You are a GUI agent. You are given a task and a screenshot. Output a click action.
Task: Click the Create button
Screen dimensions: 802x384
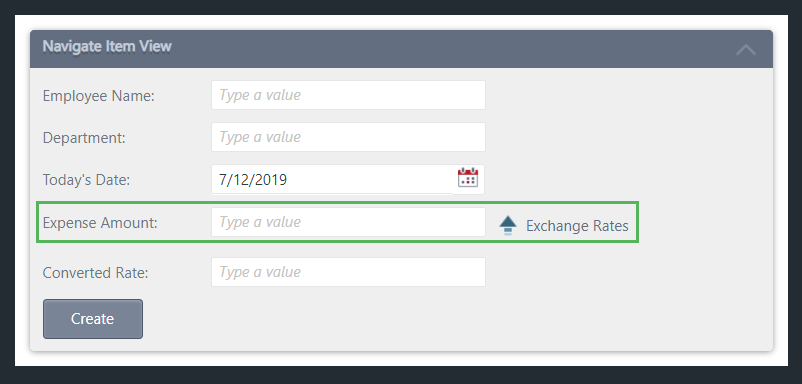(93, 319)
